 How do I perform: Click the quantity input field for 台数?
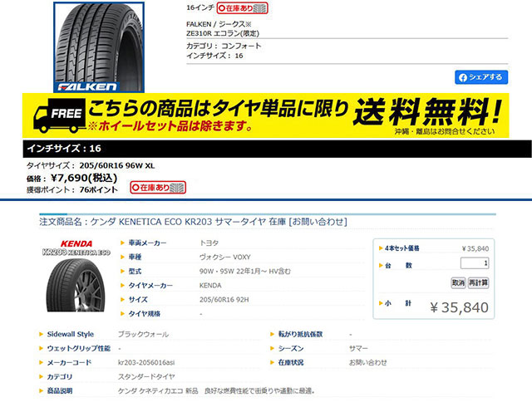click(475, 263)
